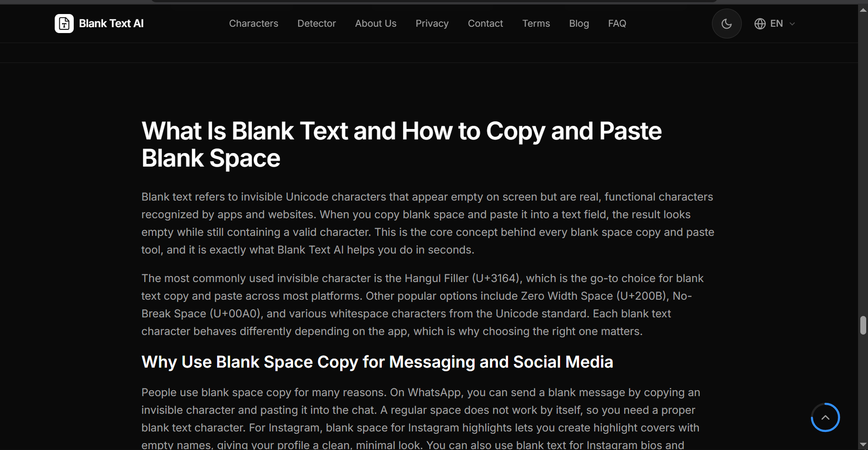The image size is (868, 450).
Task: Click the text "Zero Width Space (U+200B)"
Action: (x=593, y=296)
